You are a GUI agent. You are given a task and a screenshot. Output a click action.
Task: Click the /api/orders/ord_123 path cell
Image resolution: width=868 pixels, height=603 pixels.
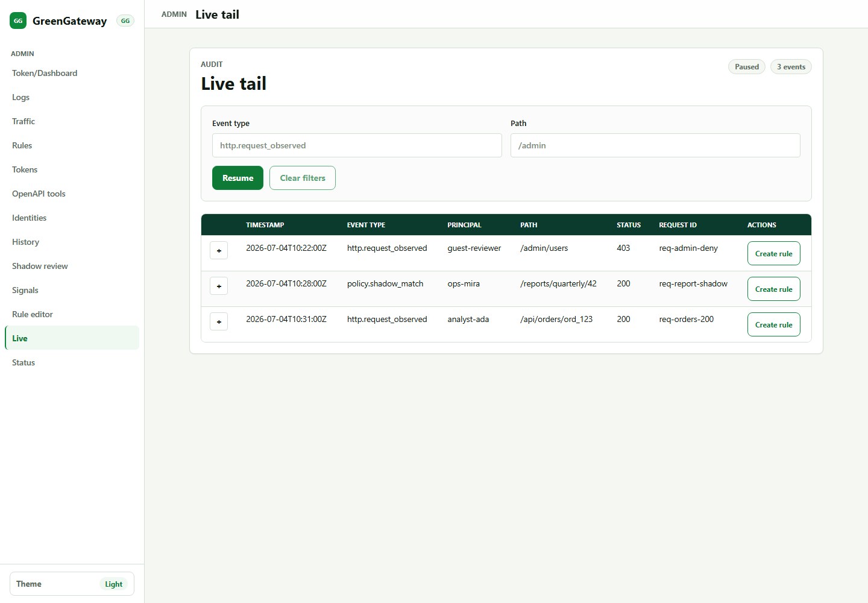point(556,319)
